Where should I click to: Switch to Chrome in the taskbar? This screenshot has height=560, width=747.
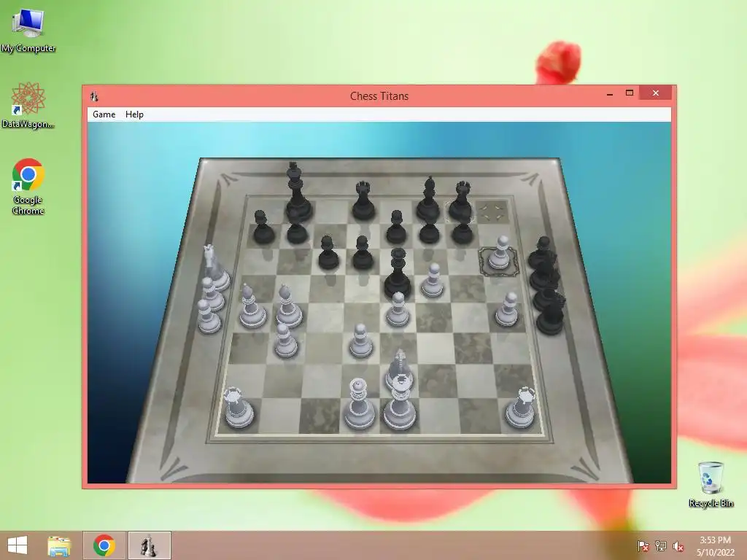[104, 545]
